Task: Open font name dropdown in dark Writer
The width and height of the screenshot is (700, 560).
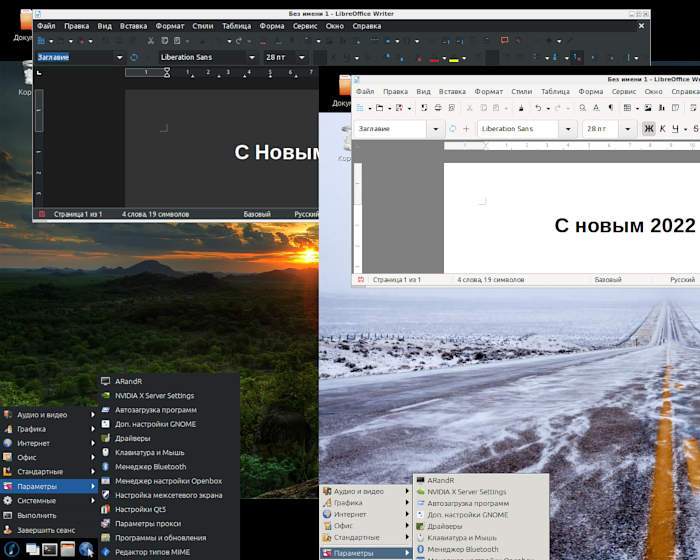Action: (252, 57)
